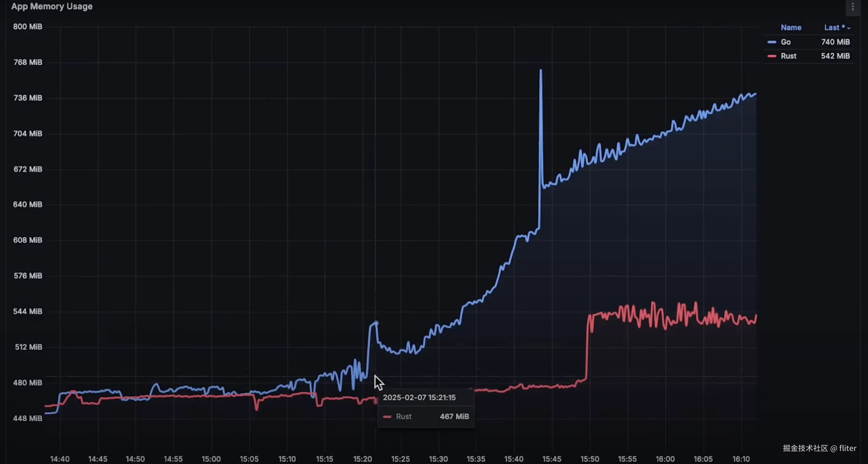Click the blue Go color swatch in legend
The width and height of the screenshot is (868, 464).
(772, 42)
